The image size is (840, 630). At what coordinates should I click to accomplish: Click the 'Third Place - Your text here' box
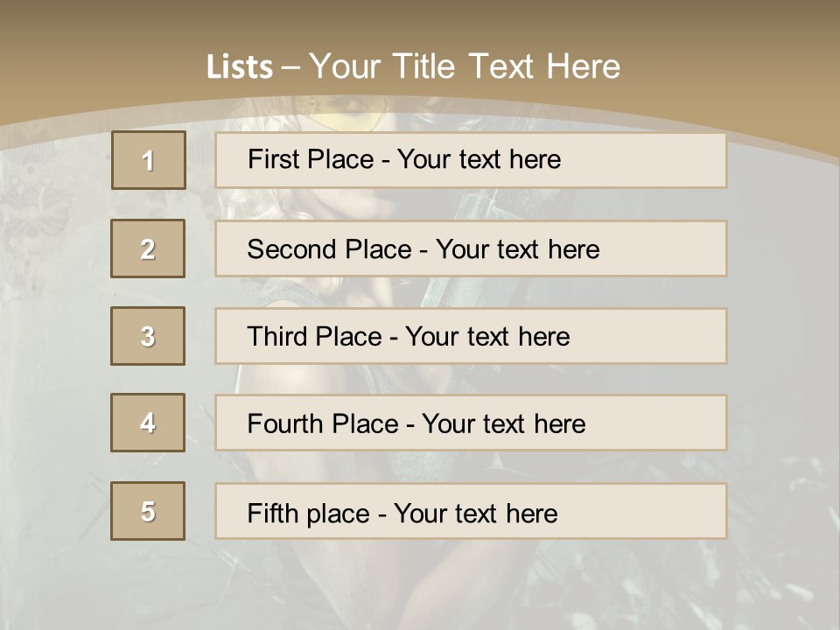[471, 336]
